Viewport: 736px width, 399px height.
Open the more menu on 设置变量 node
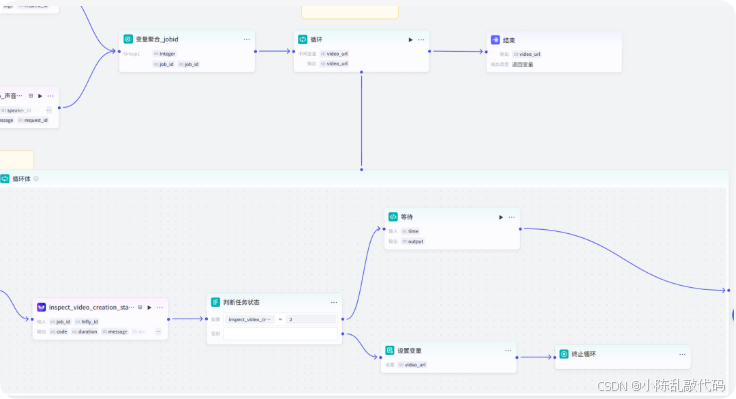coord(508,351)
